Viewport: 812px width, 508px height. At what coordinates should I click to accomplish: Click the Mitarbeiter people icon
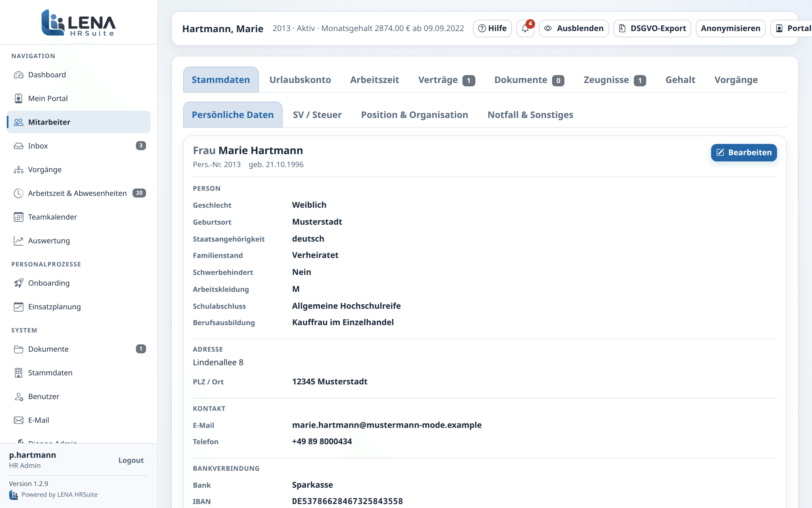(x=18, y=122)
